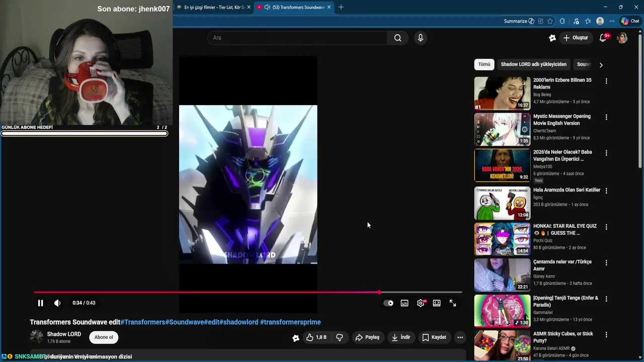This screenshot has width=644, height=362.
Task: Open Hala Aramızda Olan Seri Katiller
Action: [567, 190]
